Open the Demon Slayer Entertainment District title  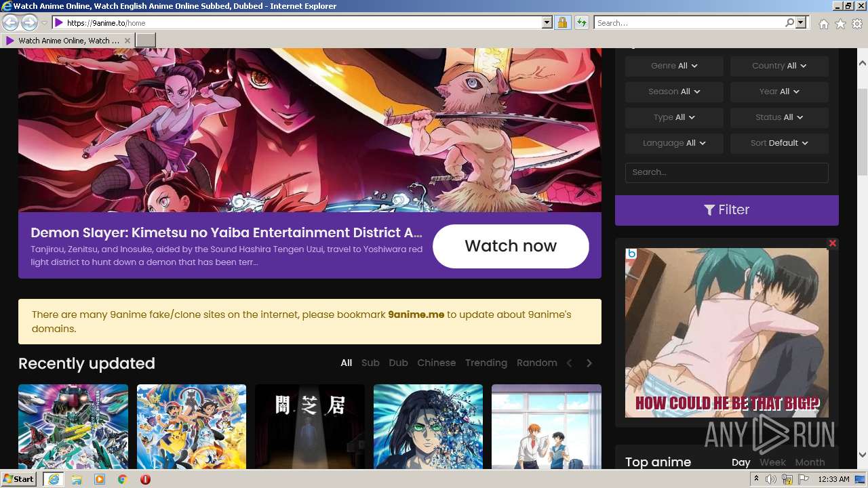226,232
